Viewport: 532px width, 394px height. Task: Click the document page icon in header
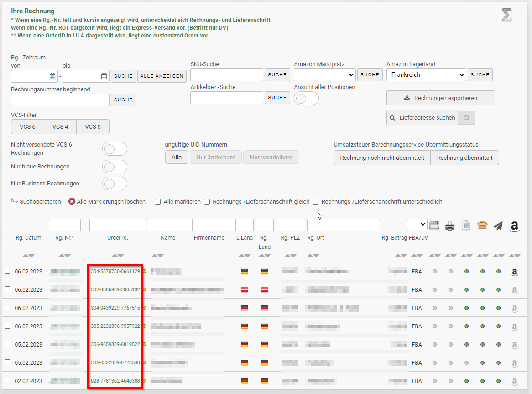click(466, 225)
